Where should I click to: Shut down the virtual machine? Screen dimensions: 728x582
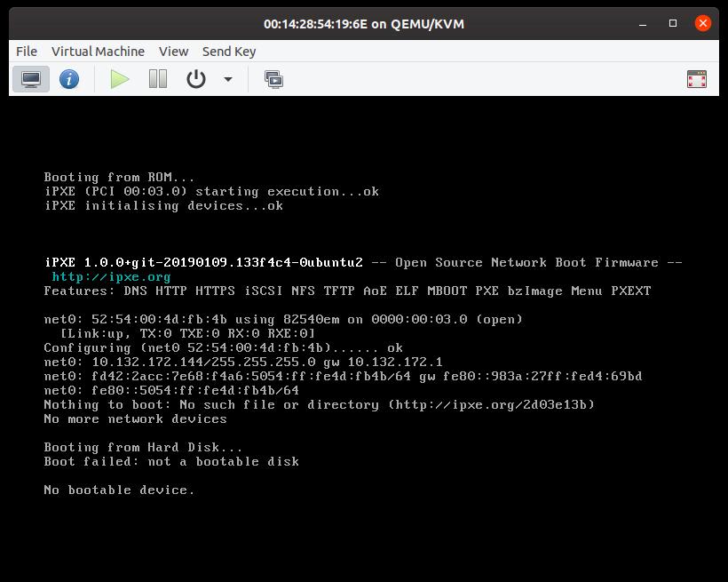pyautogui.click(x=196, y=79)
